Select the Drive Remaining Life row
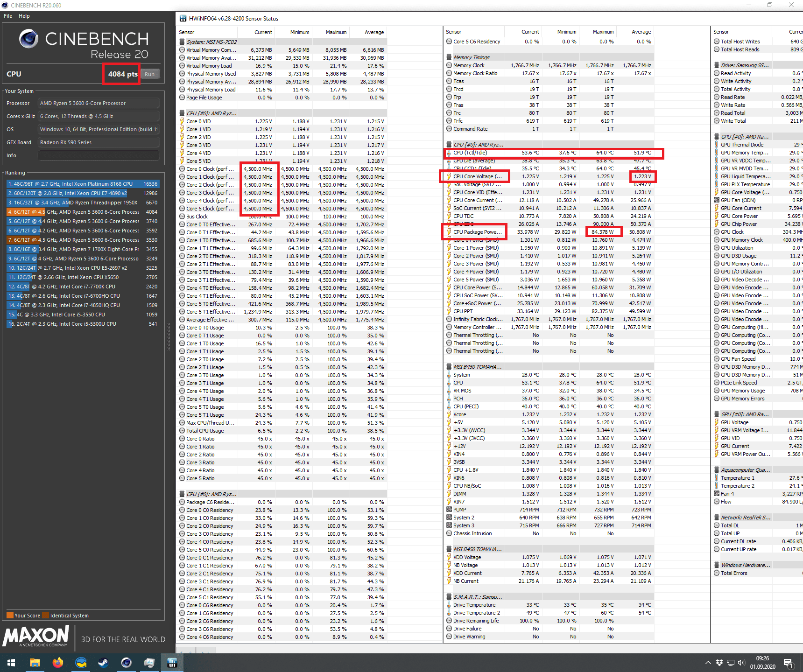803x672 pixels. pos(549,621)
